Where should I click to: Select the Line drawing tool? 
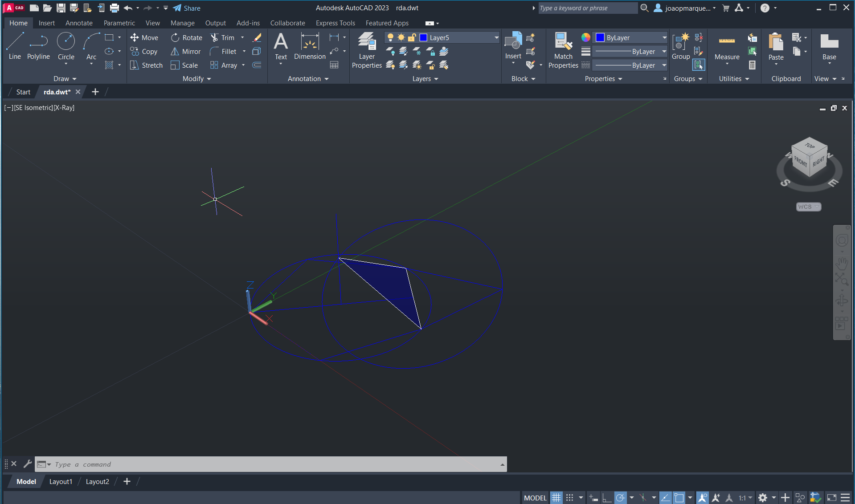tap(15, 45)
